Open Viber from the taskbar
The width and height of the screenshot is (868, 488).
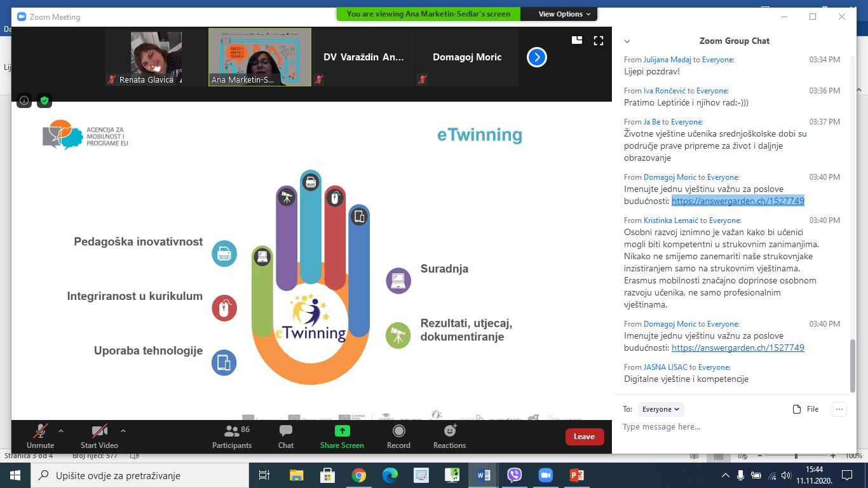pos(514,475)
